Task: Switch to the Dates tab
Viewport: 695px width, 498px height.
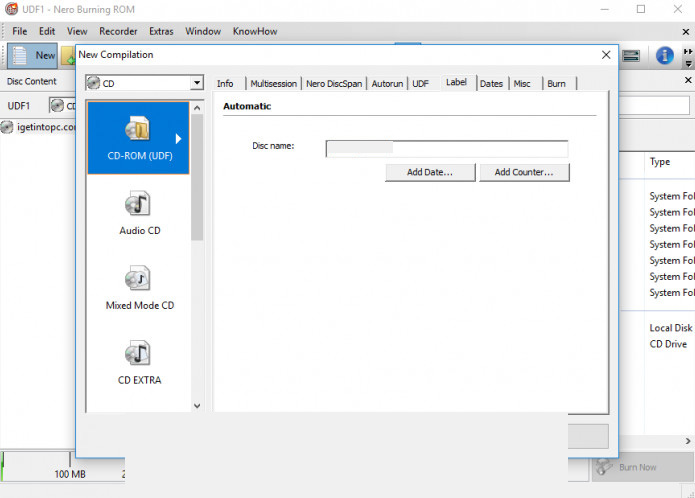Action: [492, 83]
